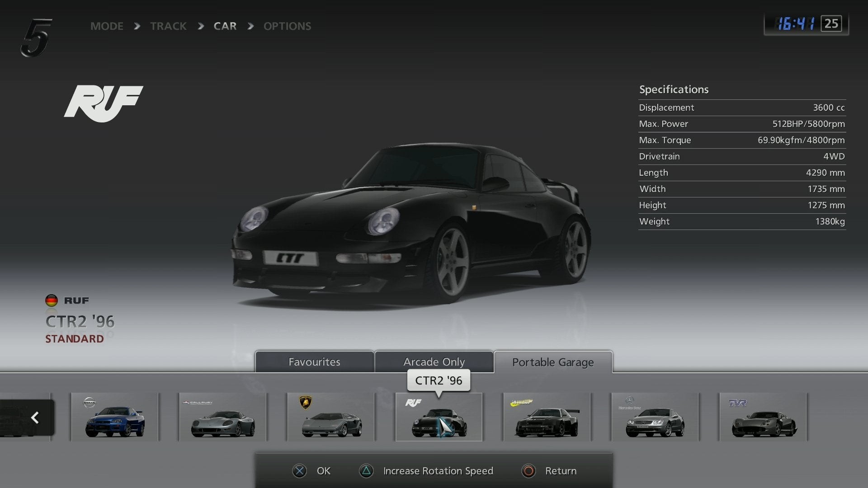Click the large RUF manufacturer logo
The height and width of the screenshot is (488, 868).
pos(104,103)
